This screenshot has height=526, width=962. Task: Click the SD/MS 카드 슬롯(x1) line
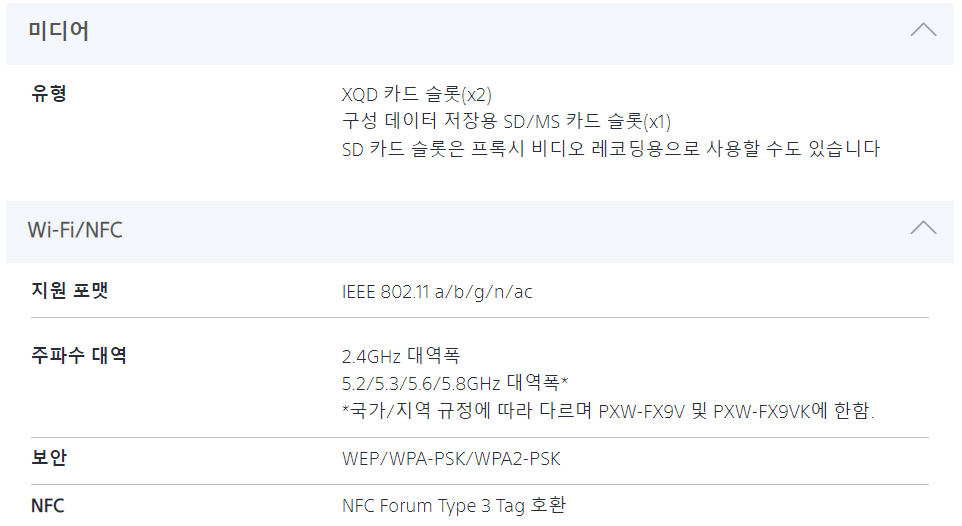506,122
